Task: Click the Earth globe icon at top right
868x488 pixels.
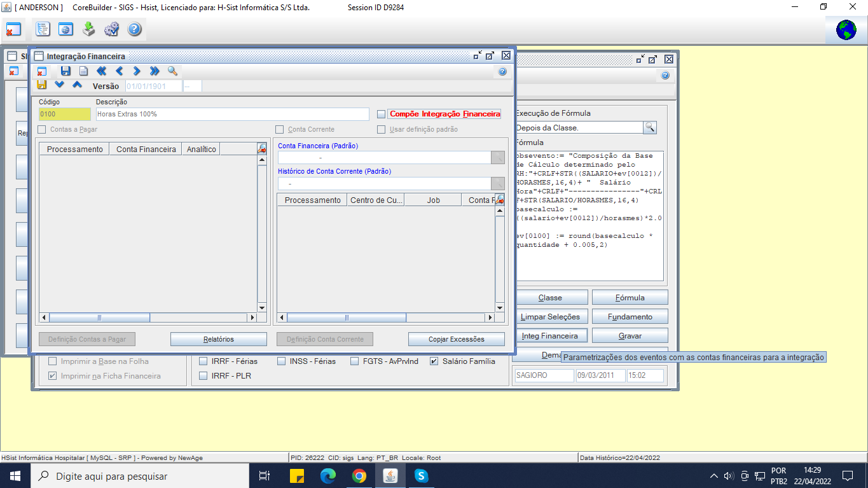Action: click(846, 30)
